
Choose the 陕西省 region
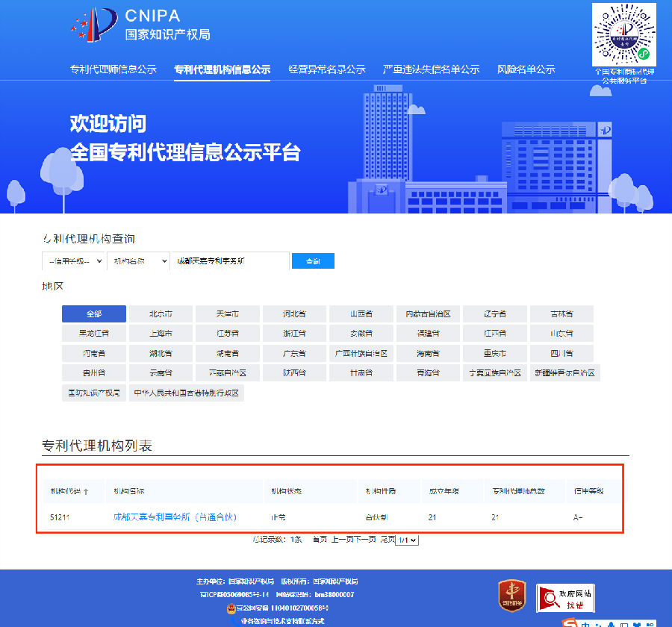(x=294, y=373)
